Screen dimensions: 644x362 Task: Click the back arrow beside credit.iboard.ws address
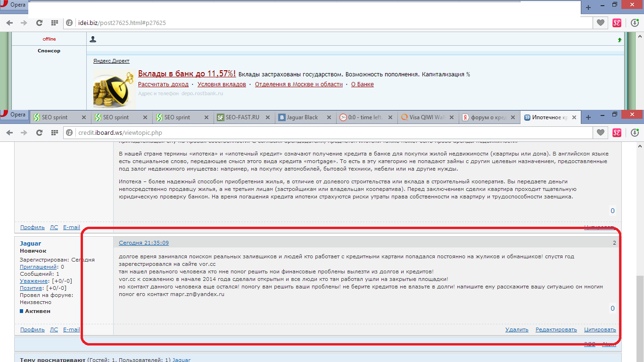(10, 133)
